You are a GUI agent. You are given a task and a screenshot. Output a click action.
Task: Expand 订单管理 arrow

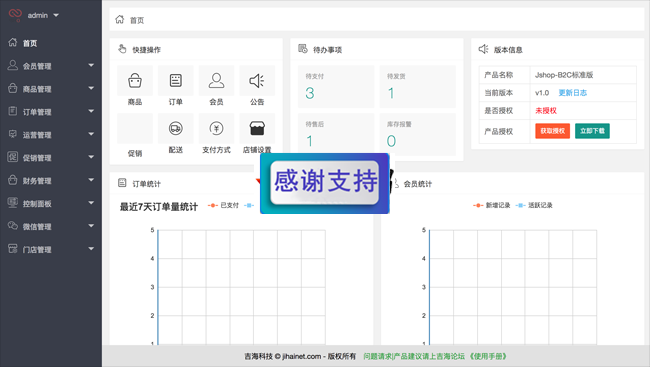pos(91,111)
